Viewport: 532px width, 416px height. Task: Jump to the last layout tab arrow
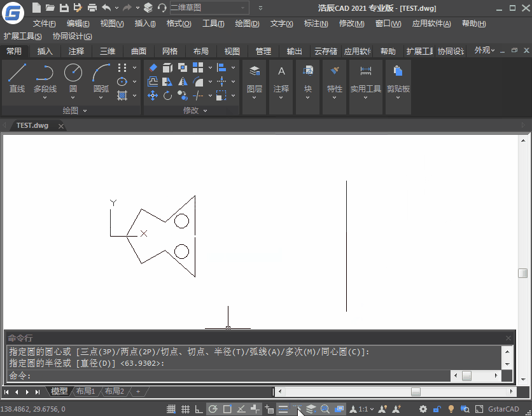(x=38, y=392)
